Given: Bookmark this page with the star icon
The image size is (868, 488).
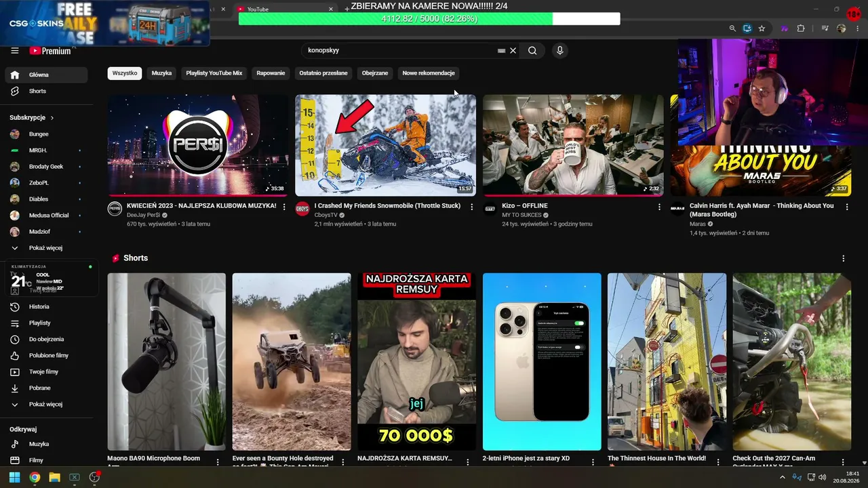Looking at the screenshot, I should point(762,28).
